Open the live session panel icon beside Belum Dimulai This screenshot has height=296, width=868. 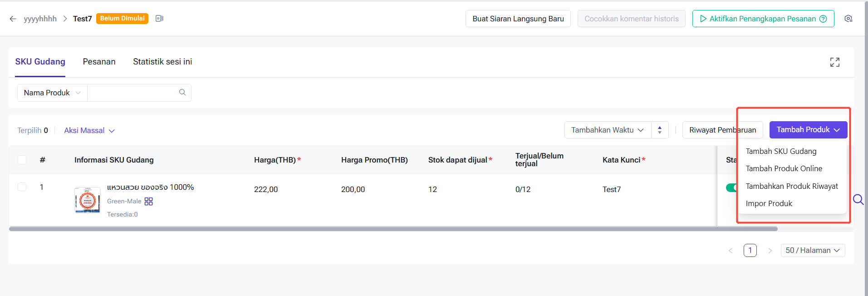(x=159, y=19)
